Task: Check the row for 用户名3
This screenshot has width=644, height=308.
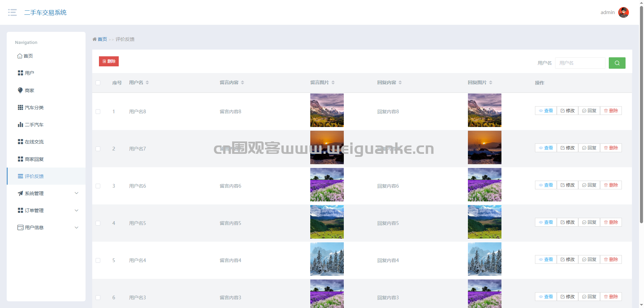Action: coord(98,298)
